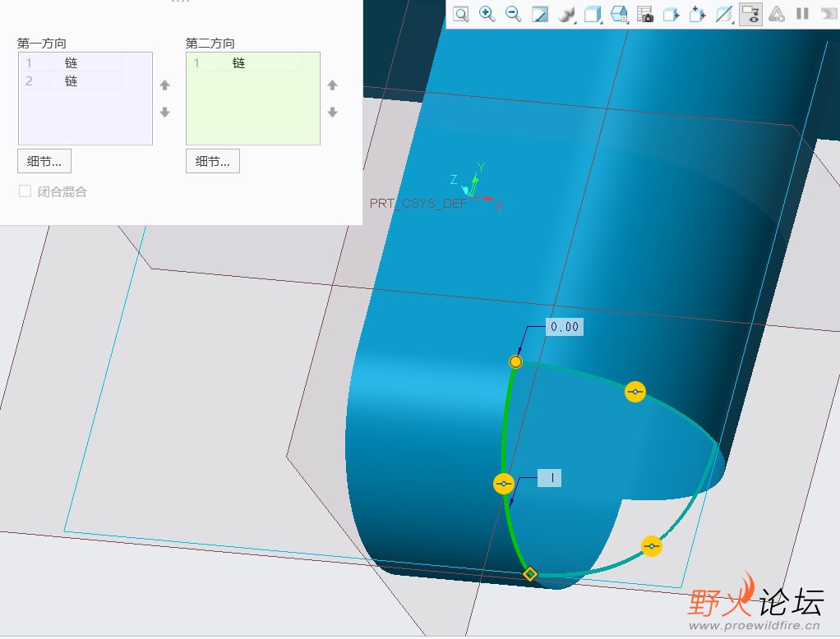This screenshot has height=639, width=840.
Task: Open 细节... under 第二方向 list
Action: [213, 161]
